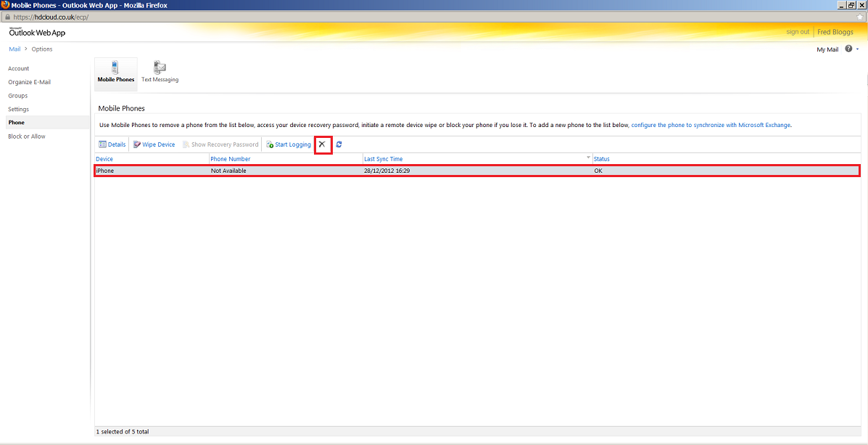The image size is (868, 445).
Task: Go to Groups in the sidebar
Action: pyautogui.click(x=17, y=95)
